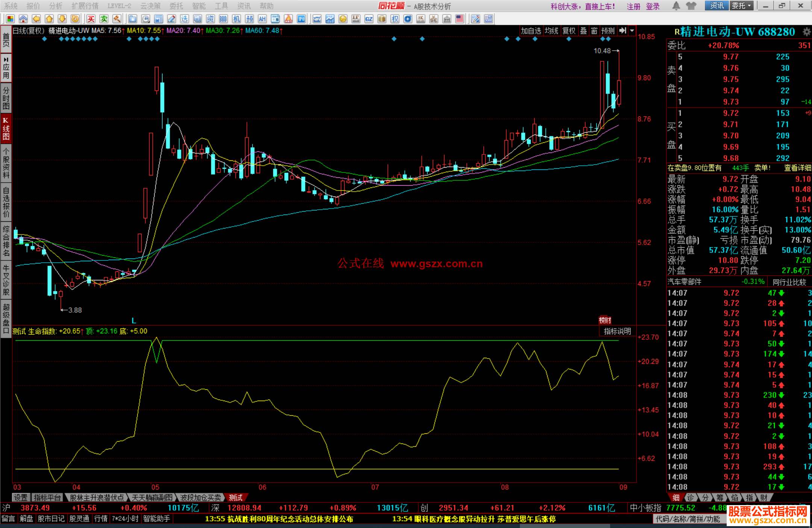Image resolution: width=812 pixels, height=528 pixels.
Task: Toggle the 复权 price adjustment button
Action: [x=569, y=31]
